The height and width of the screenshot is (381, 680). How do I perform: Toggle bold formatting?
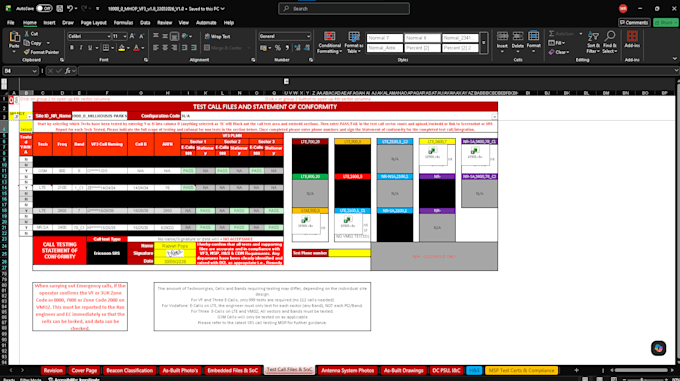pos(72,48)
